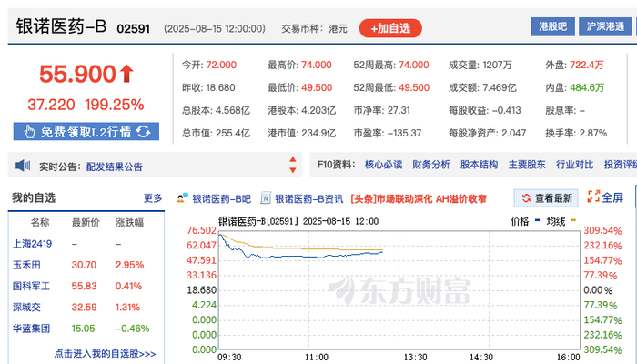Click the 市盈率 -135.37 value
Viewport: 637px width, 364px height.
(404, 133)
